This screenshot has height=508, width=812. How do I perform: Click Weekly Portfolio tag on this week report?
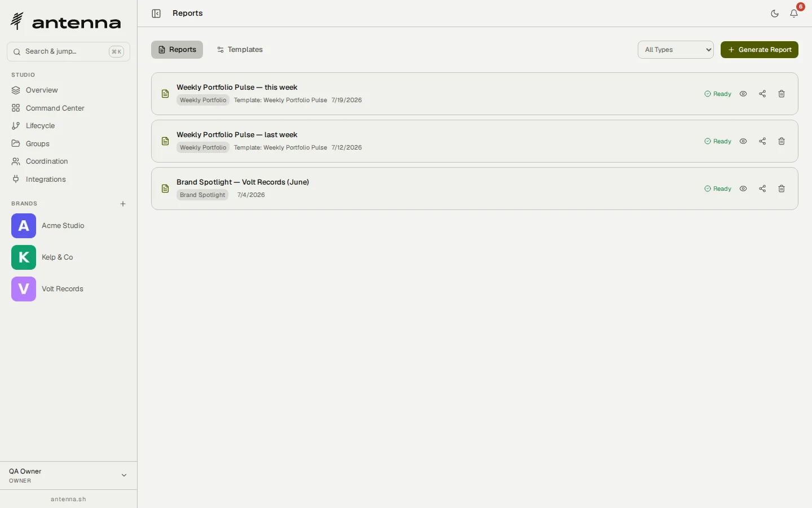(x=203, y=100)
